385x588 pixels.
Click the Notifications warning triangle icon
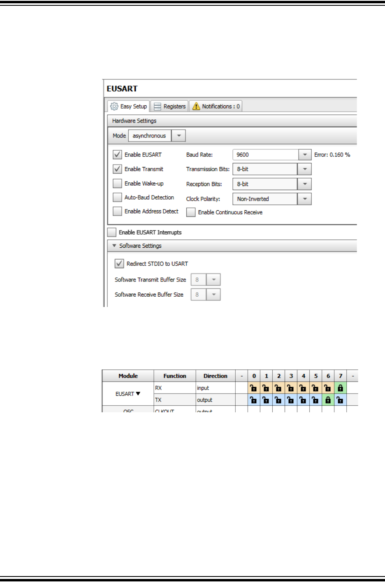pyautogui.click(x=196, y=106)
